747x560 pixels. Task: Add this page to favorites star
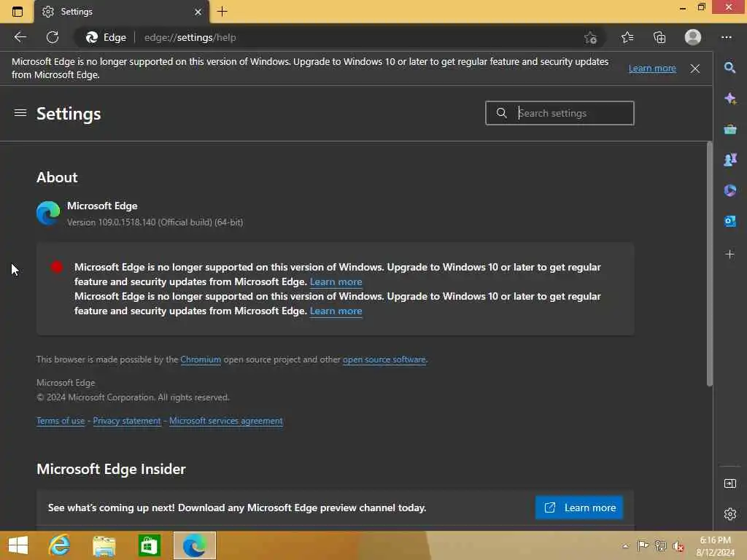(x=591, y=37)
